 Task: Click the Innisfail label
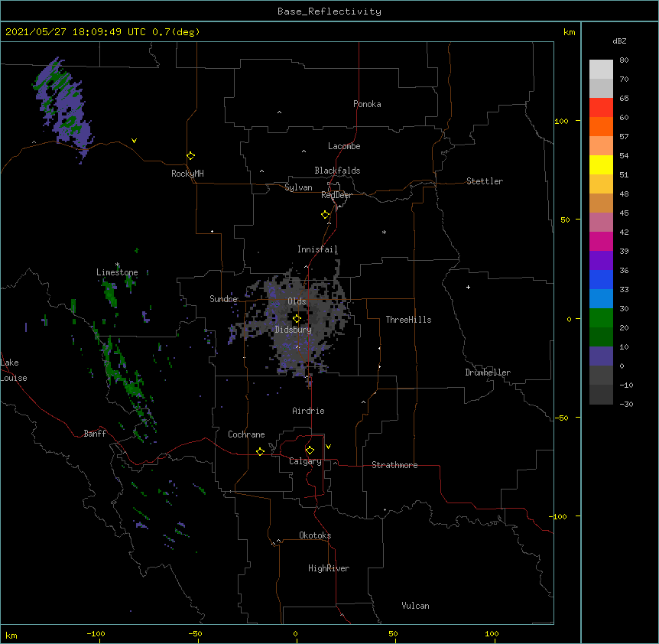coord(317,249)
